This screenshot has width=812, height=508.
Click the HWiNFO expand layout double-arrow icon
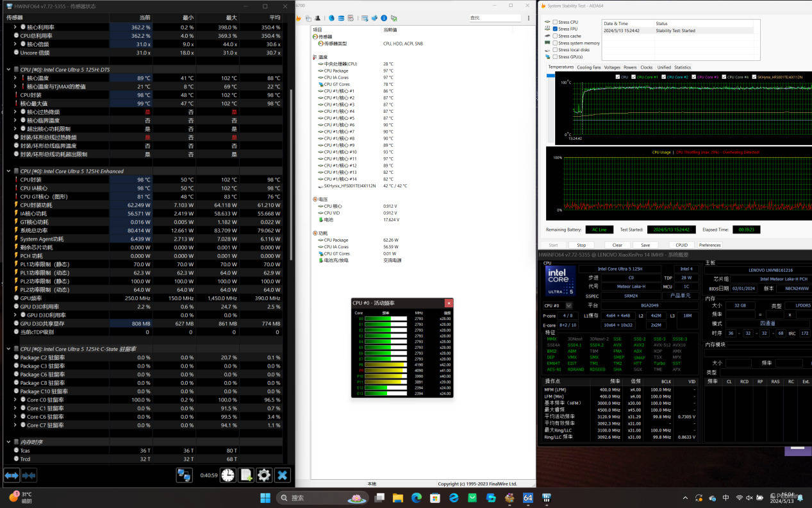click(12, 475)
